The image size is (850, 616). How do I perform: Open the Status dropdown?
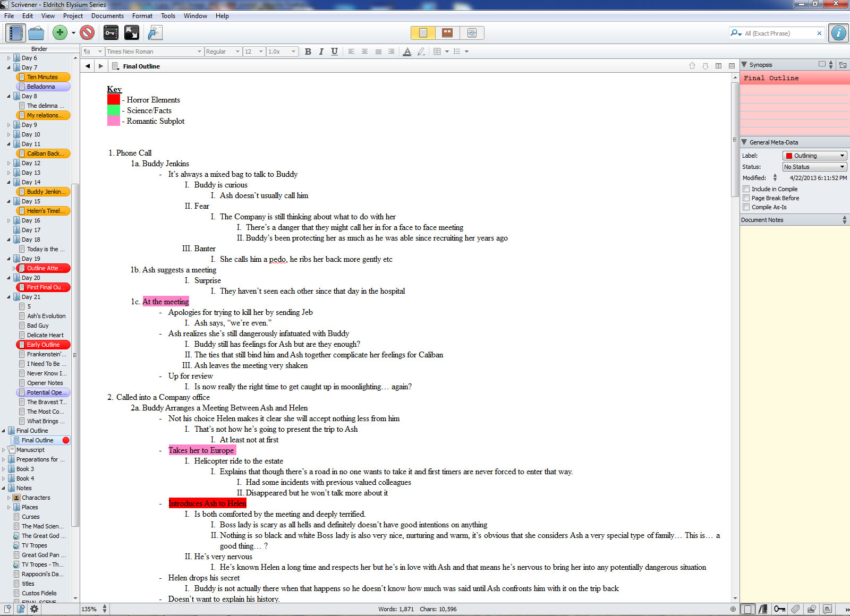tap(814, 167)
